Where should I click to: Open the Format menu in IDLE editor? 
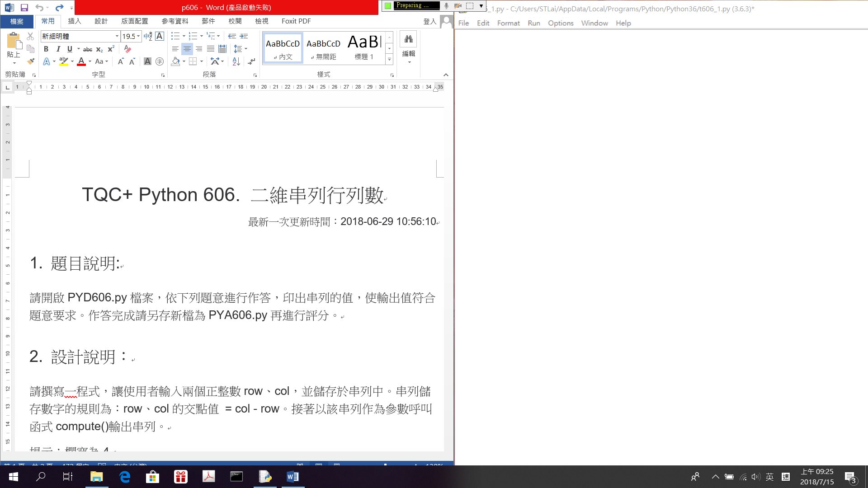coord(508,23)
